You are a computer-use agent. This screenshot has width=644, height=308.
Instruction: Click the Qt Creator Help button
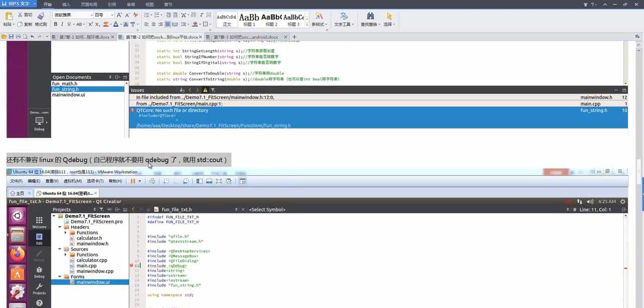pos(39,303)
